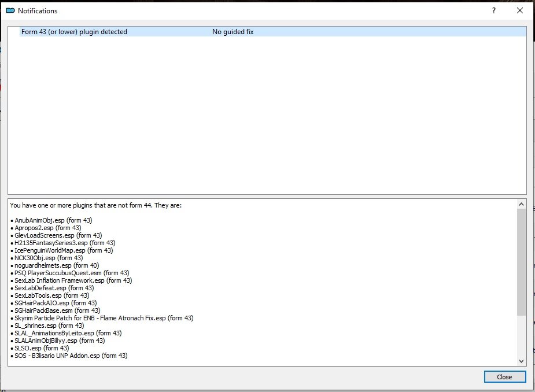Open the help question mark button
Viewport: 535px width, 392px height.
pos(494,10)
